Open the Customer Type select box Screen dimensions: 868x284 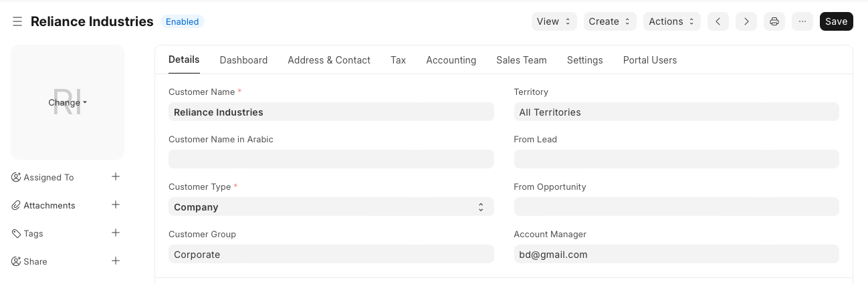[x=331, y=207]
